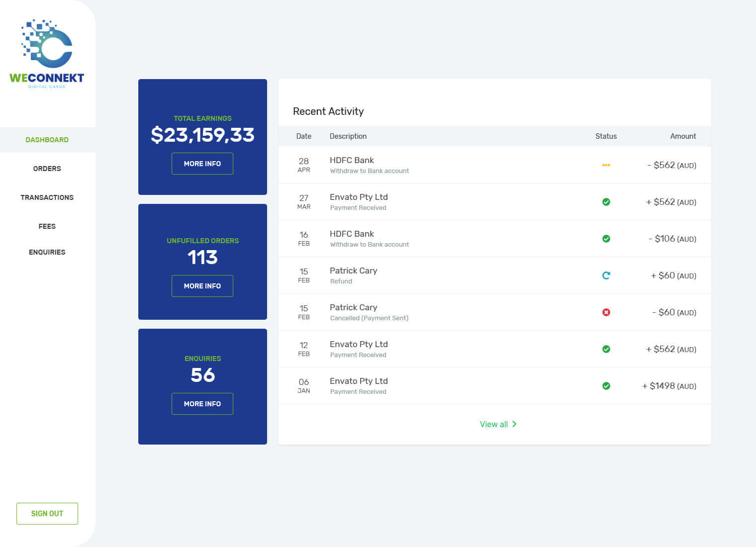Select the HDFC Bank entry dated 28 Apr
This screenshot has height=547, width=756.
click(x=495, y=165)
